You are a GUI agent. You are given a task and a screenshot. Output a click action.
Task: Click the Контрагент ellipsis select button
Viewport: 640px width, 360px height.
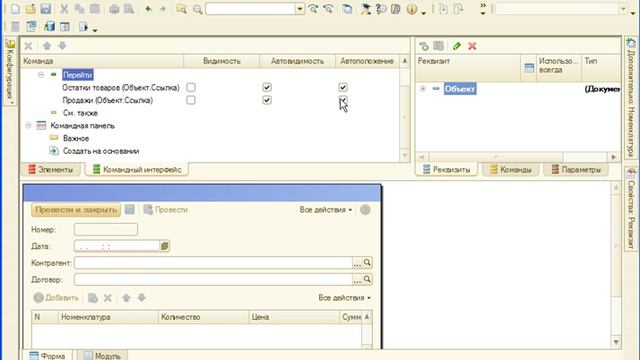click(357, 263)
